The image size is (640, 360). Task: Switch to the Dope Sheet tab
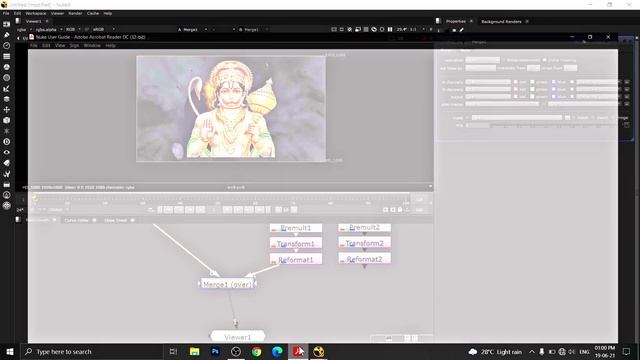pos(116,220)
